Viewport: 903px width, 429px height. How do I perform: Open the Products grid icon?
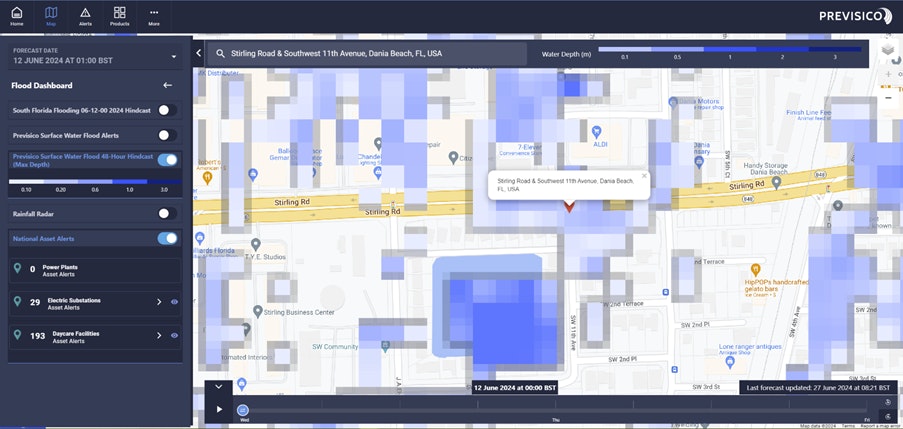coord(120,13)
